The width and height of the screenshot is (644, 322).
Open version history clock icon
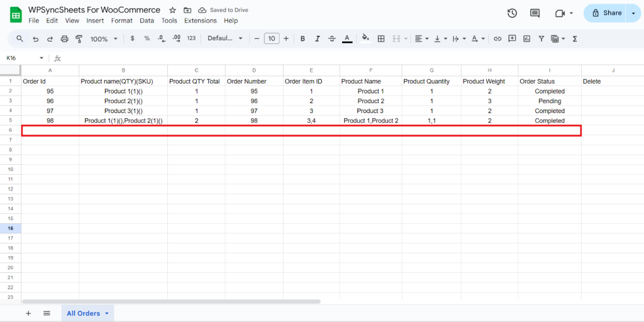512,13
